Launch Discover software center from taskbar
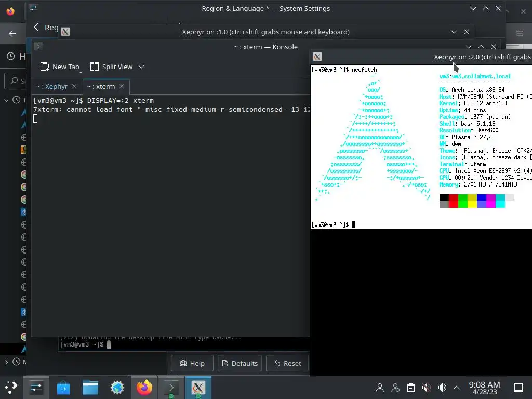Screen dimensions: 532x399 pyautogui.click(x=63, y=387)
